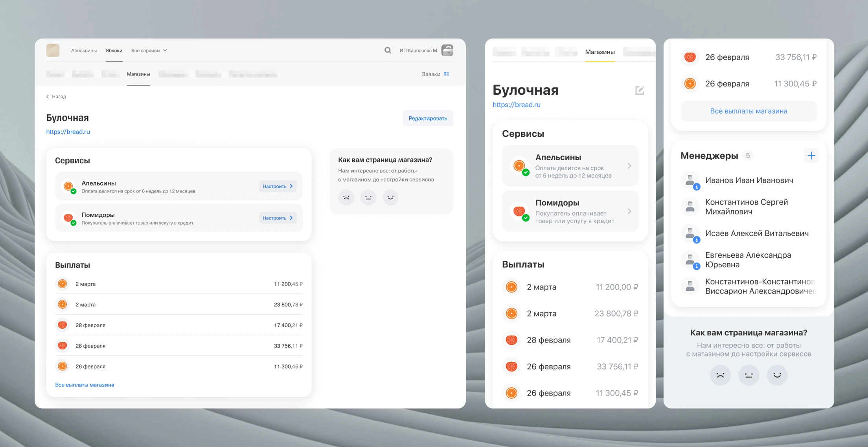
Task: Click the beige logo in desktop header
Action: point(53,50)
